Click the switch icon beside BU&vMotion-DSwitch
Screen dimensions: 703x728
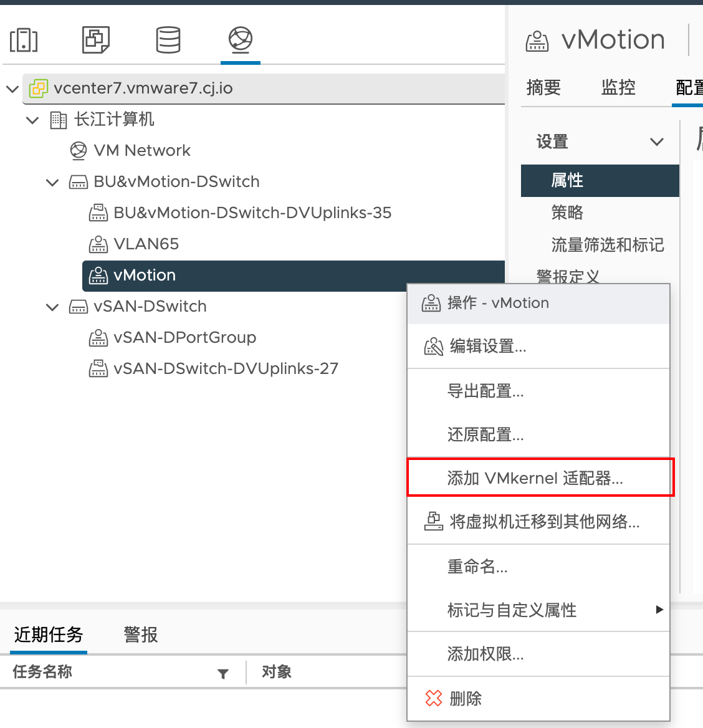(79, 182)
